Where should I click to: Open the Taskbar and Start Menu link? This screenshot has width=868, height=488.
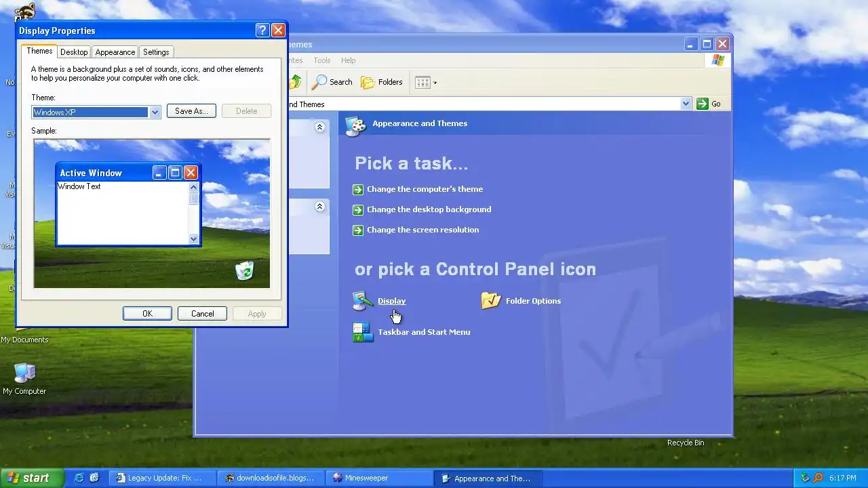pyautogui.click(x=424, y=332)
